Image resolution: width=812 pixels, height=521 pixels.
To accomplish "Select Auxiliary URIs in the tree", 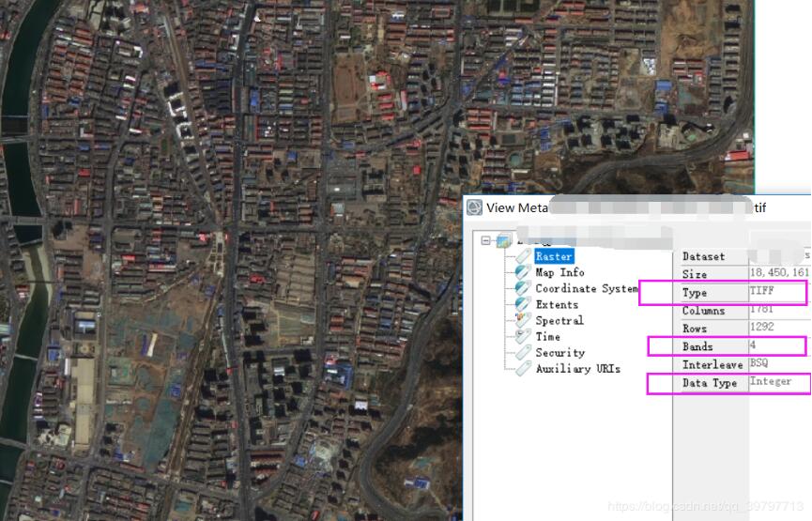I will (577, 369).
